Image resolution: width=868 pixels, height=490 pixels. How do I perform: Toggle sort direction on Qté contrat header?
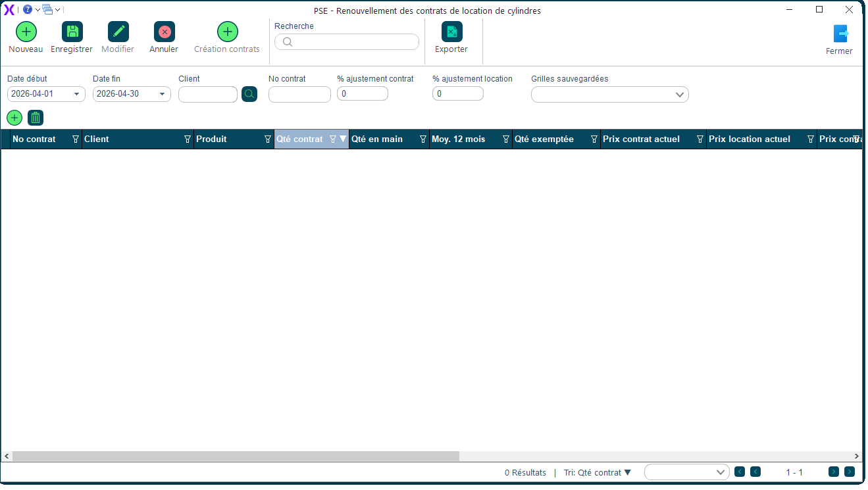[343, 139]
